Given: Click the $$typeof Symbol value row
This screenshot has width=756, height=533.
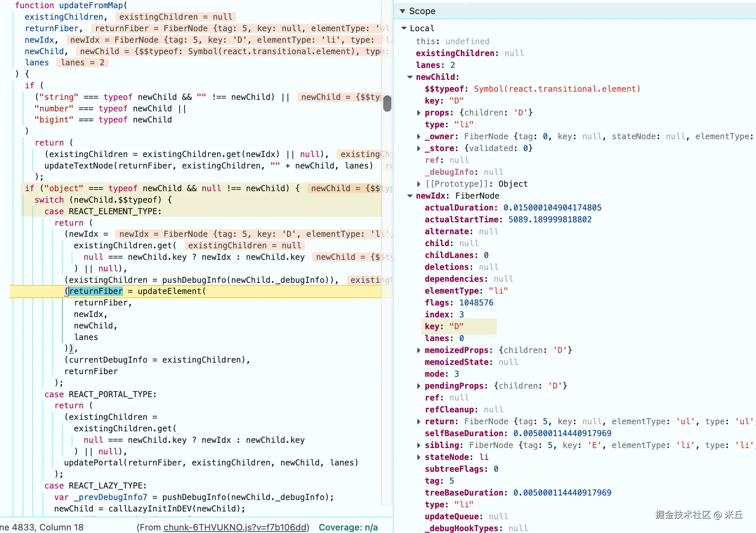Looking at the screenshot, I should (532, 89).
